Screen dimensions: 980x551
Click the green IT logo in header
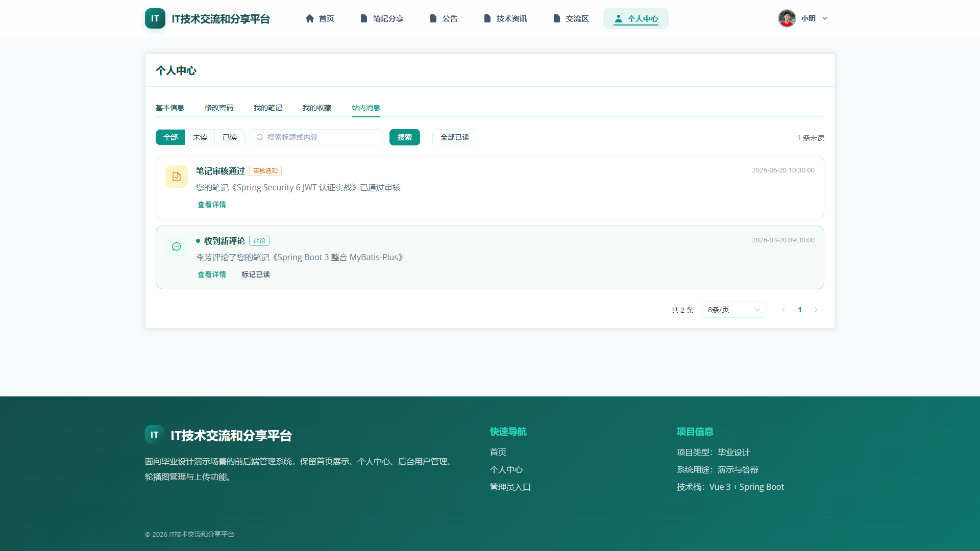click(155, 18)
